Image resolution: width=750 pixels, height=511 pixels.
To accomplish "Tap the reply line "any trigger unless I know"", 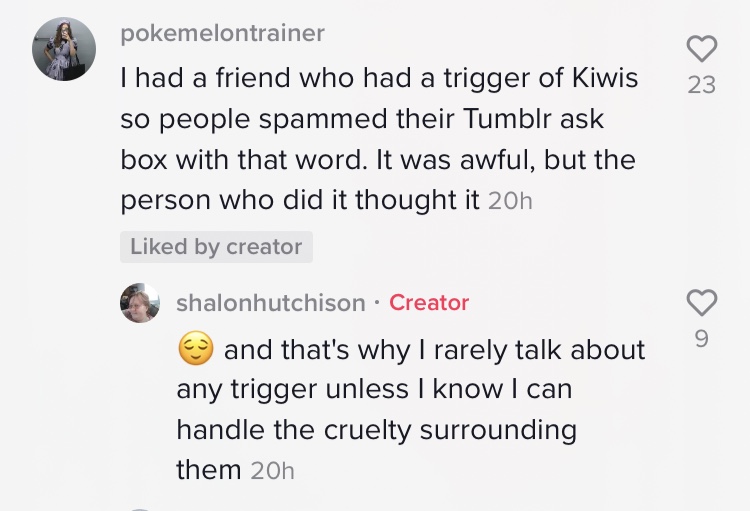I will (375, 389).
